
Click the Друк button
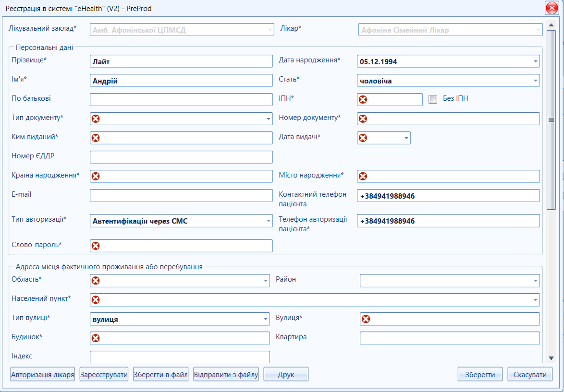[x=286, y=374]
